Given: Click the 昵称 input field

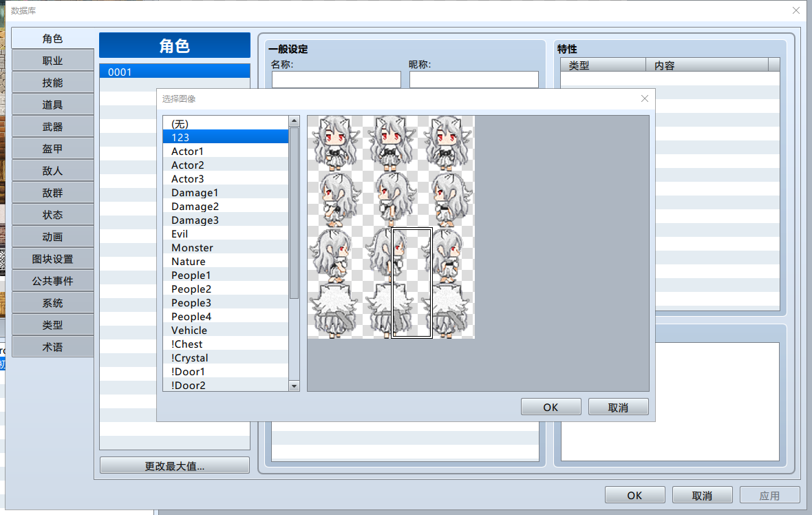Looking at the screenshot, I should pyautogui.click(x=474, y=80).
